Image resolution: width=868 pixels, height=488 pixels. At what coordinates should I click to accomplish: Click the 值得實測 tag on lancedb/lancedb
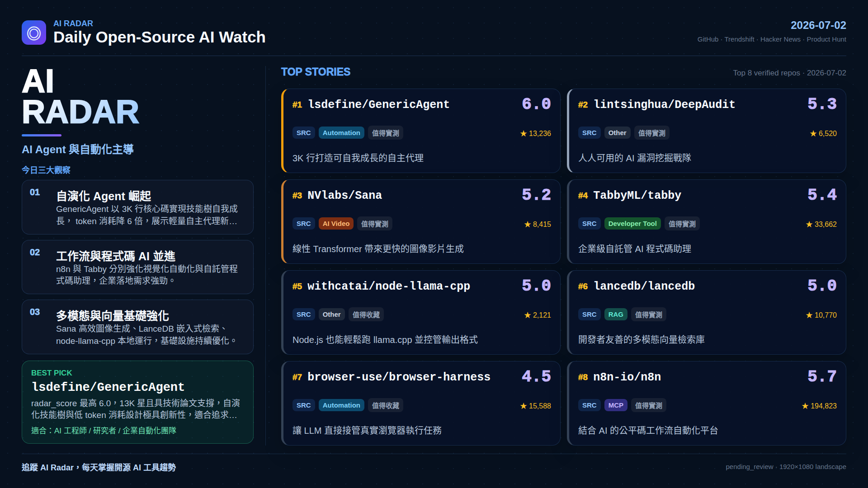click(649, 314)
